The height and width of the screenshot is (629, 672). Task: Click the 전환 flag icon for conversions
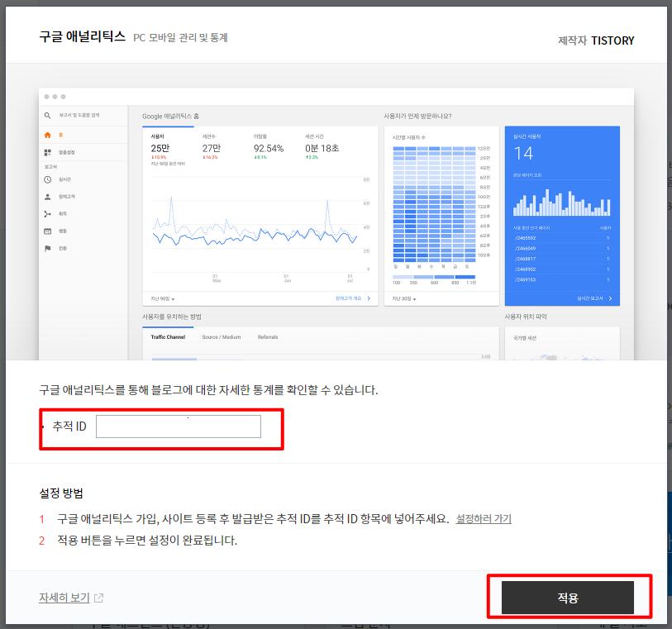coord(47,248)
